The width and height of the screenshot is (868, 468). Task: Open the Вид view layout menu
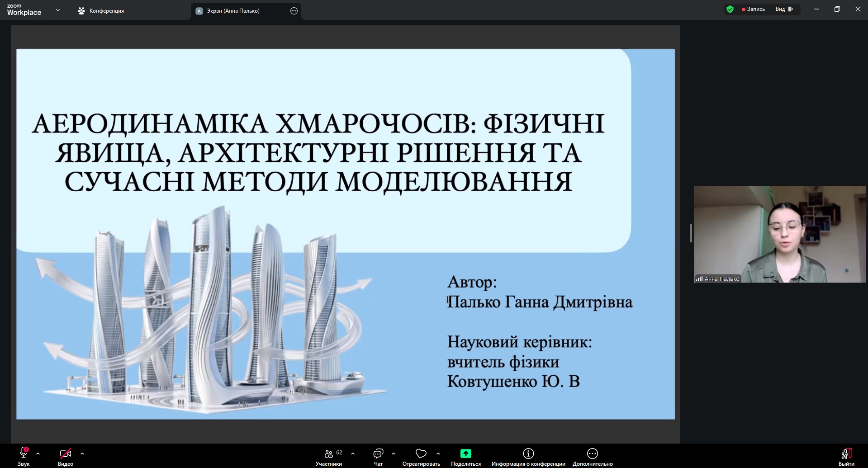point(784,9)
